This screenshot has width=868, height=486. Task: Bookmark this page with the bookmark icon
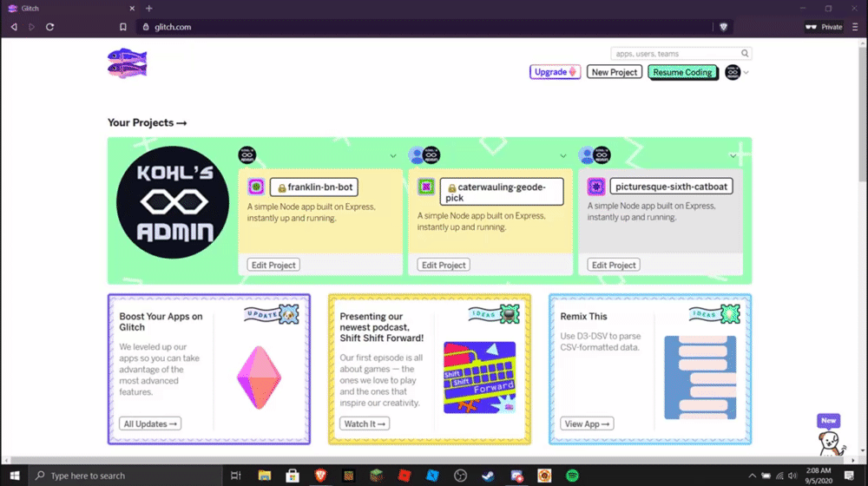(123, 27)
